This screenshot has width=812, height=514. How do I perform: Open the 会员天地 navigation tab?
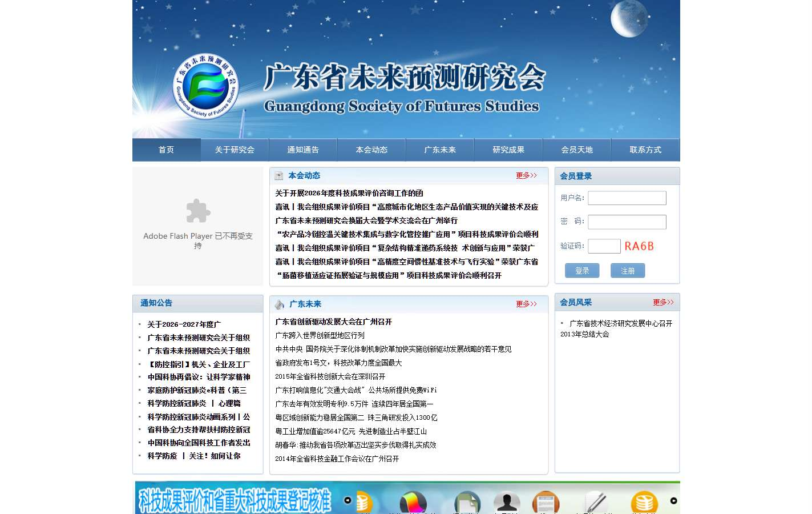(x=577, y=150)
